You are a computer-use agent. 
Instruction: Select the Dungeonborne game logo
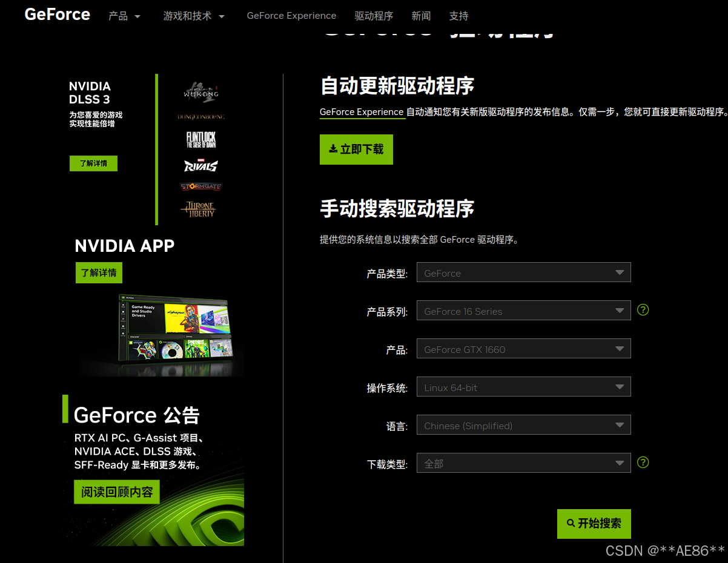click(x=201, y=116)
